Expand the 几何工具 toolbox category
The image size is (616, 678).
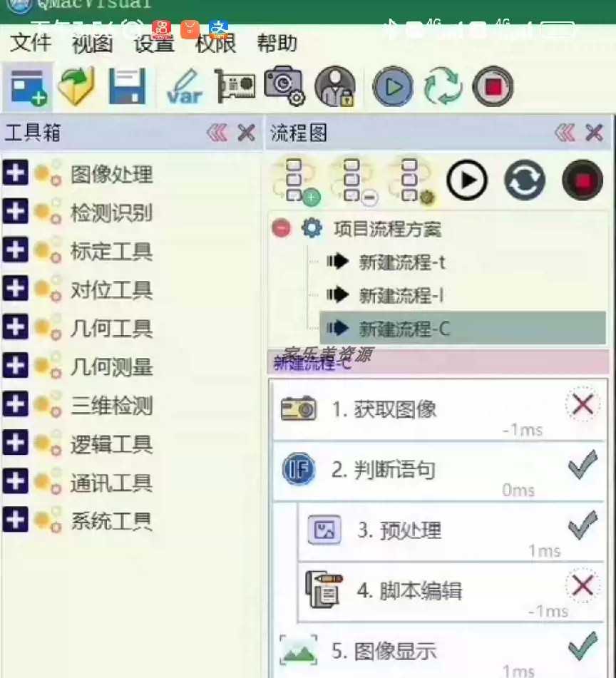click(x=16, y=327)
